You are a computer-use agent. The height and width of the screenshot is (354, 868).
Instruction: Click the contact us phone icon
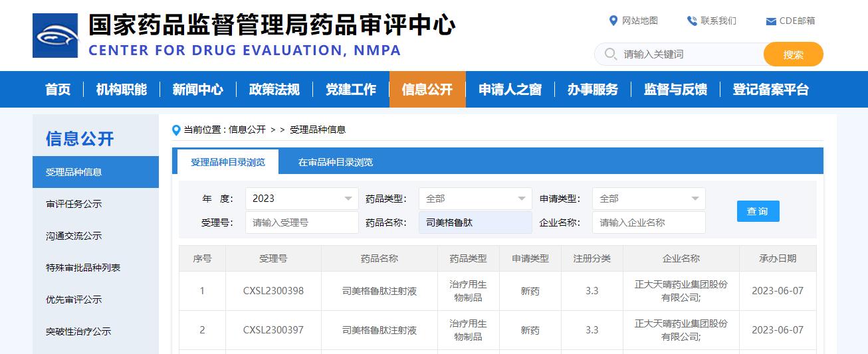[x=692, y=21]
